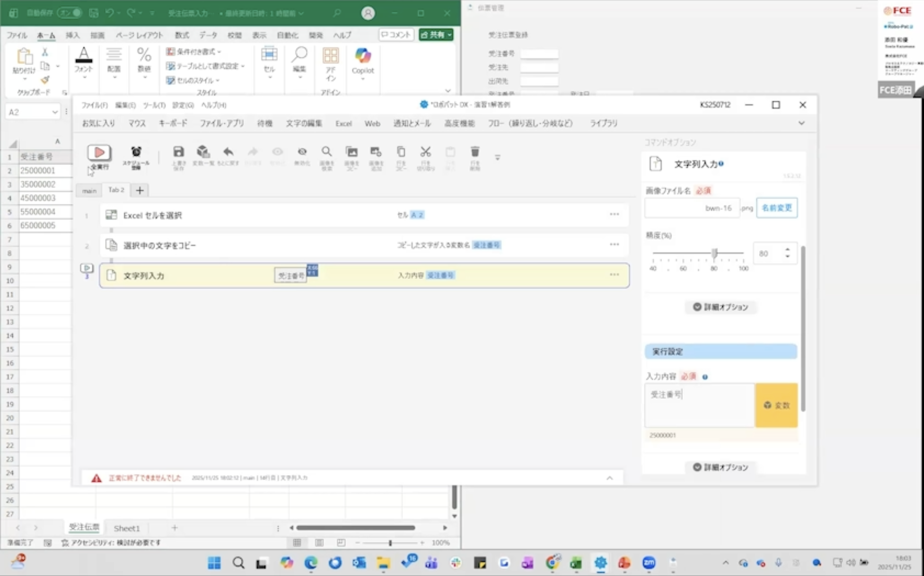Click the 名前変更 rename button
Screen dimensions: 924x576
pyautogui.click(x=777, y=208)
